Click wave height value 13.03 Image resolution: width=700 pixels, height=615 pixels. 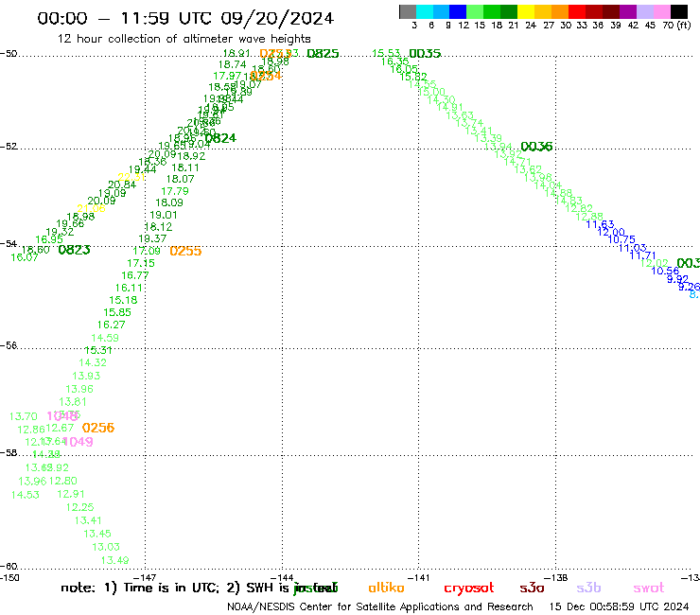[106, 547]
